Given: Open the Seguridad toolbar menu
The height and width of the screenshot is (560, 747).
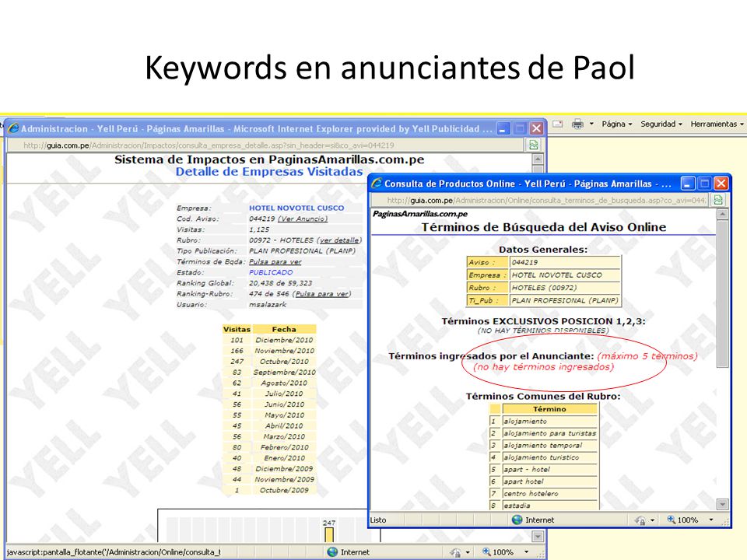Looking at the screenshot, I should pos(661,124).
